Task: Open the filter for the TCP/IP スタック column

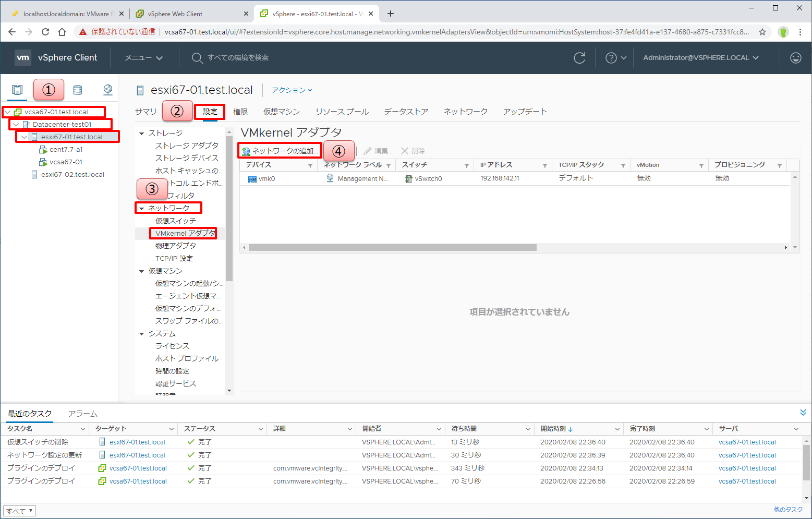Action: (623, 165)
